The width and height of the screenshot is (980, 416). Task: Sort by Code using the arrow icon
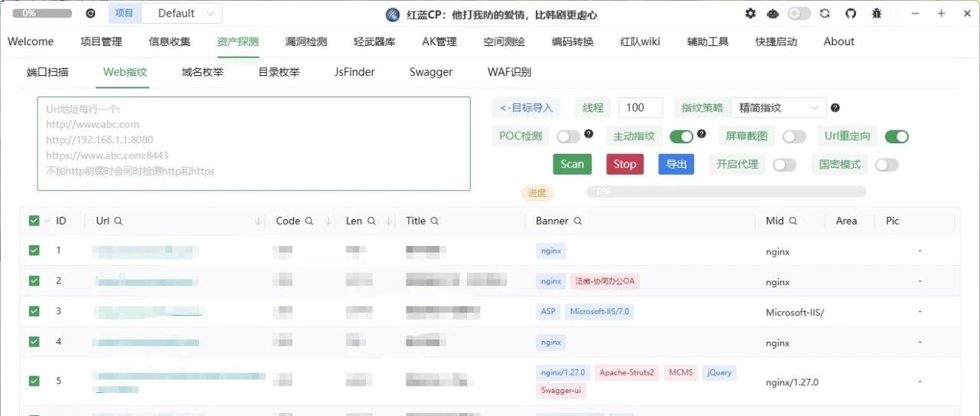[x=328, y=221]
